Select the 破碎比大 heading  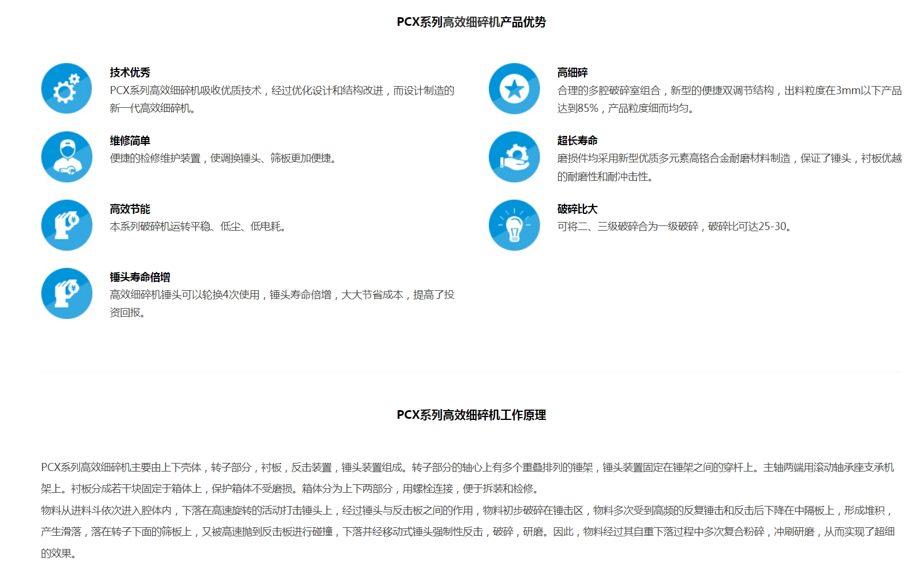[577, 209]
